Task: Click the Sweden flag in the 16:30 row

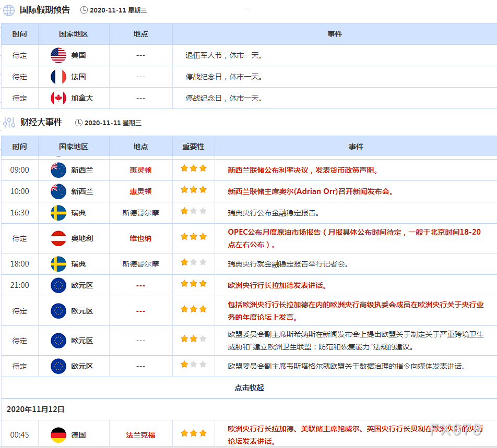Action: click(x=58, y=213)
